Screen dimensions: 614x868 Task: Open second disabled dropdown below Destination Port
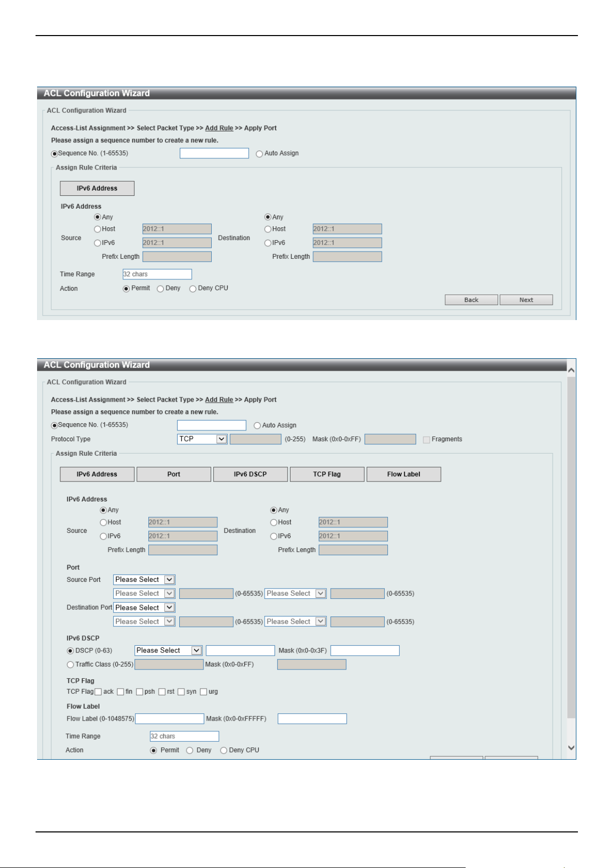tap(296, 622)
